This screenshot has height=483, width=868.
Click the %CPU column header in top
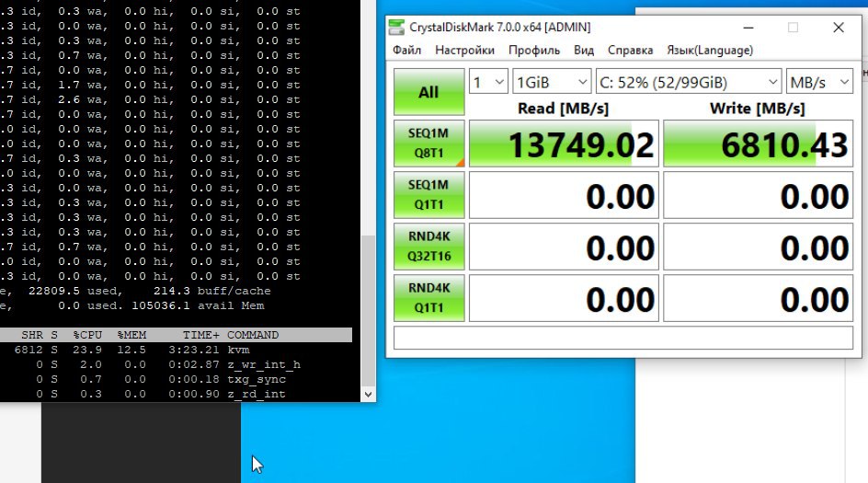coord(87,335)
